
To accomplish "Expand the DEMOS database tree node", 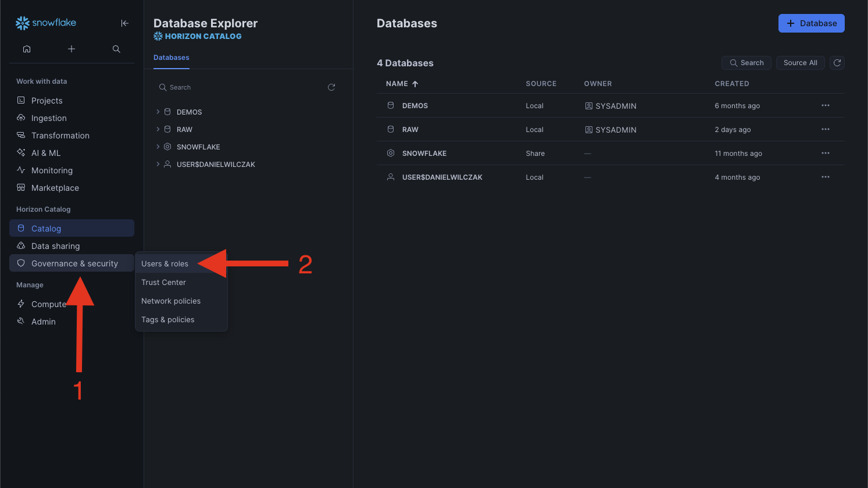I will [x=158, y=112].
